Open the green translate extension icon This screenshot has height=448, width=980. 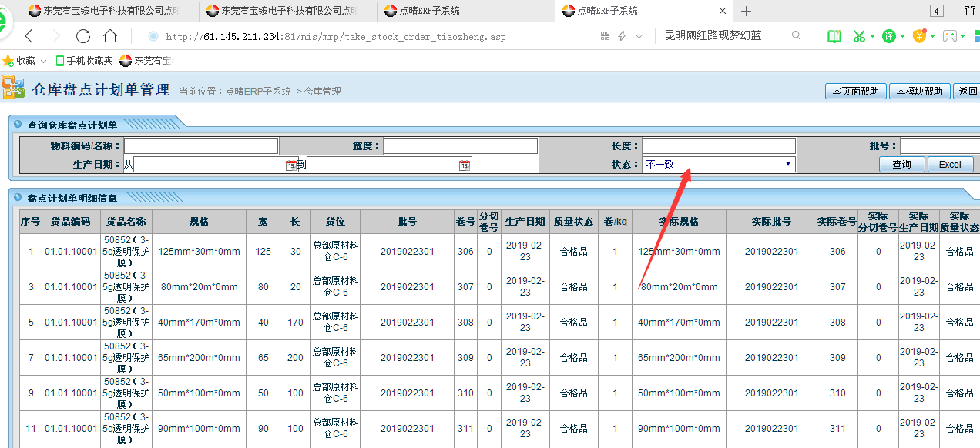889,36
